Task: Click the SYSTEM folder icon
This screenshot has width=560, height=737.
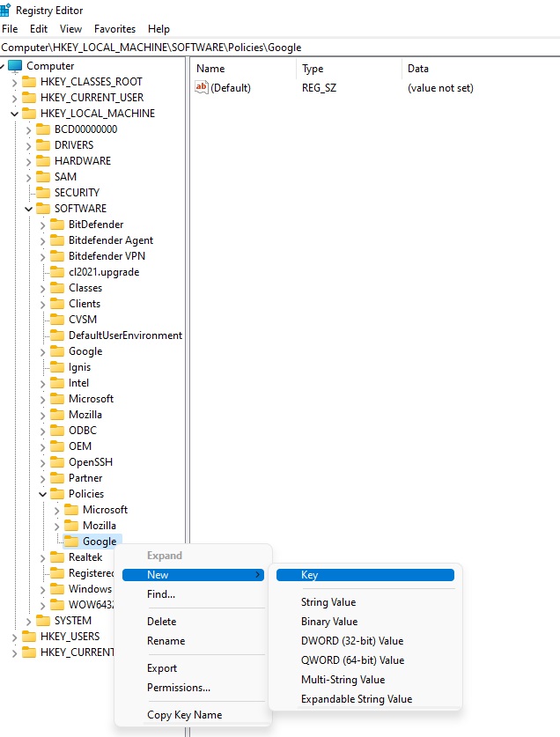Action: pyautogui.click(x=43, y=621)
